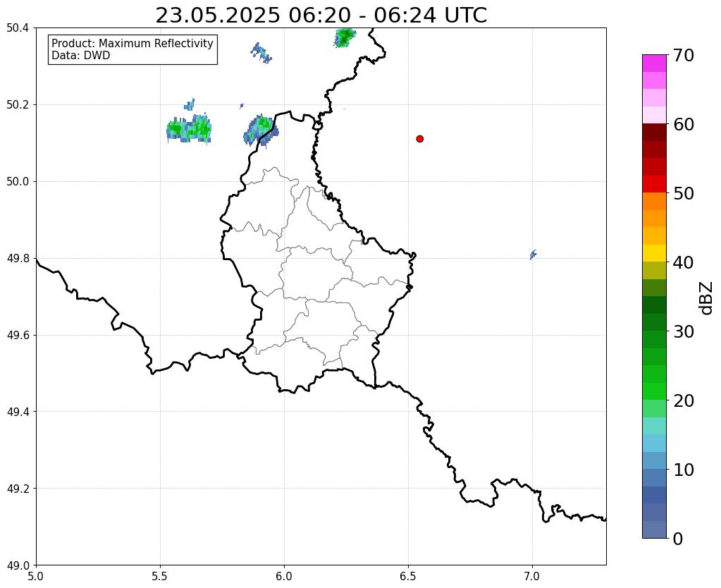
Task: Click the colorbar tick value 30
Action: (684, 331)
